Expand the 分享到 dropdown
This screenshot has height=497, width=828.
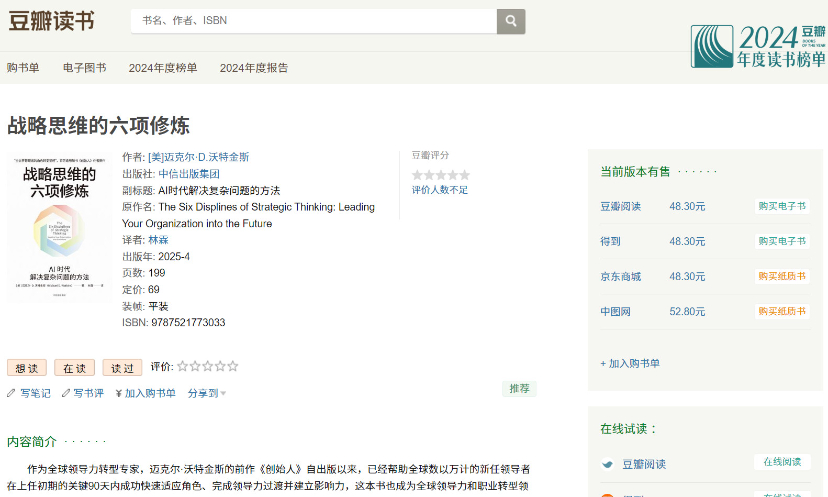(207, 393)
